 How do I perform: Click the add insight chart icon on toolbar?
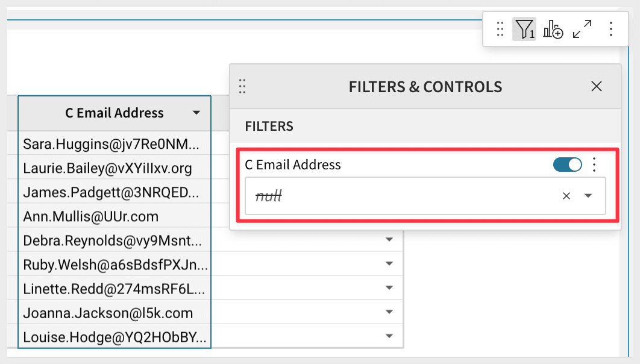[x=553, y=28]
